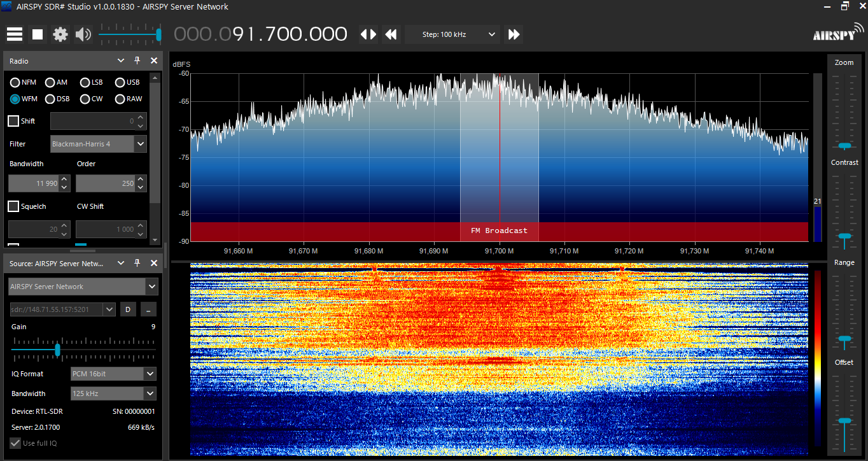The width and height of the screenshot is (868, 461).
Task: Increase the Shift value with up stepper
Action: point(141,117)
